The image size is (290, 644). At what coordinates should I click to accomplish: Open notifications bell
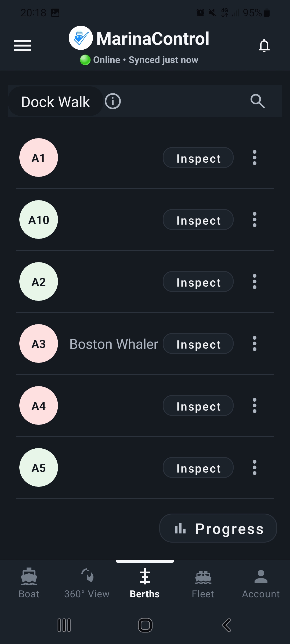[264, 46]
